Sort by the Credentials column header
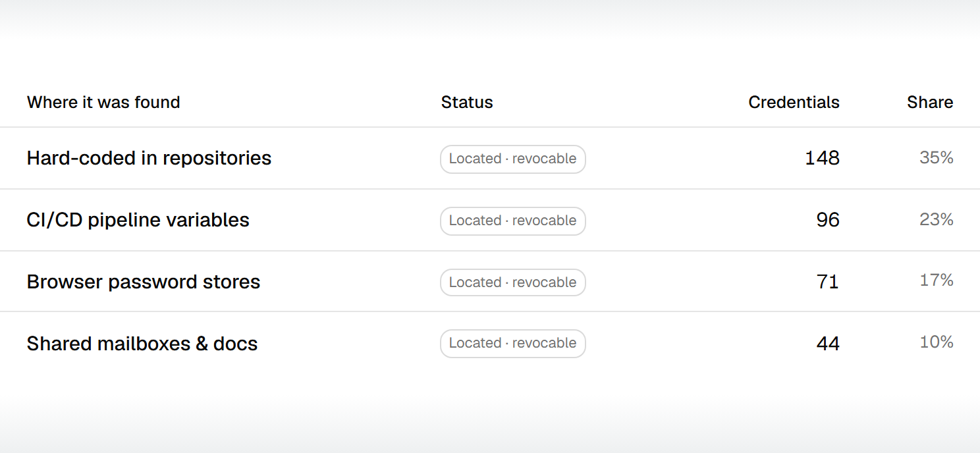 tap(794, 102)
